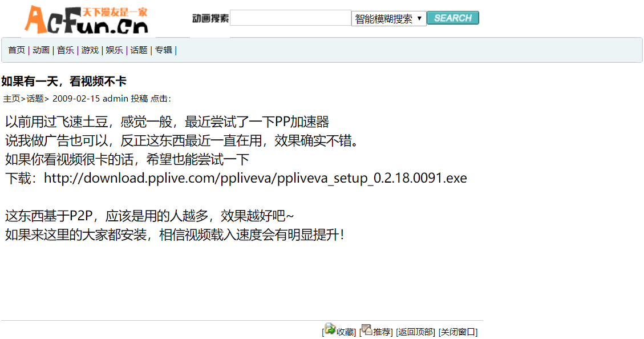This screenshot has height=339, width=644.
Task: Click the line starting 说我做广告也可以
Action: (x=183, y=140)
